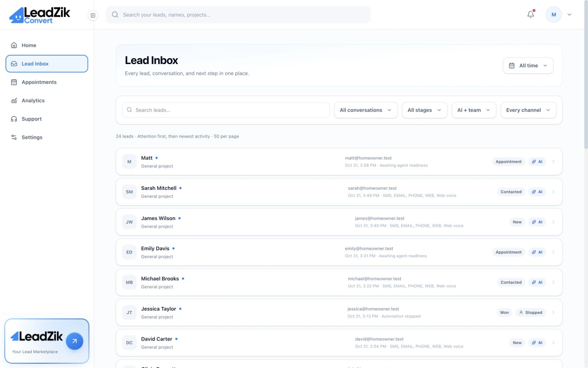The image size is (588, 368).
Task: Open the All time date range dropdown
Action: point(528,66)
